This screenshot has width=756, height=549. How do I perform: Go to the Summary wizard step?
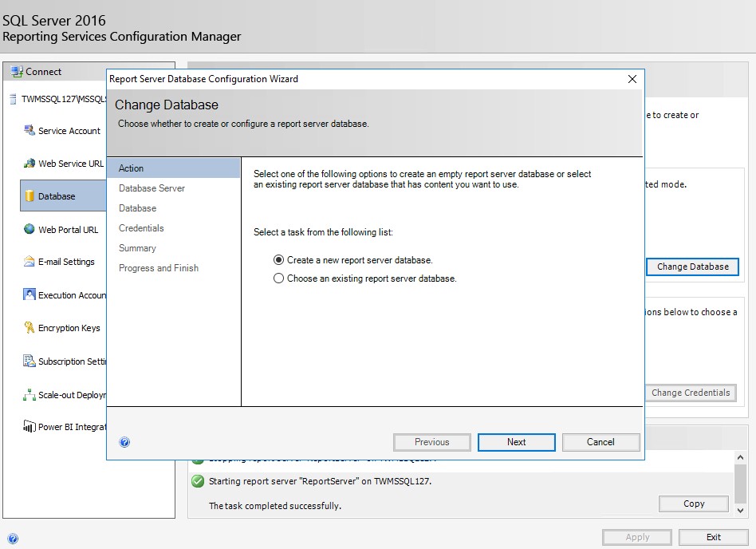click(x=137, y=248)
